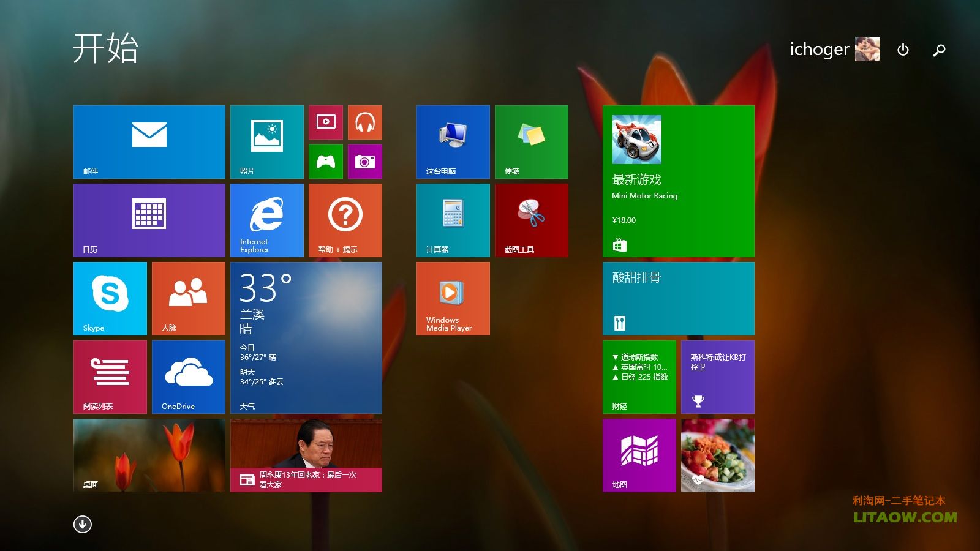Open the Mail (邮件) tile
This screenshot has width=980, height=551.
pyautogui.click(x=149, y=142)
